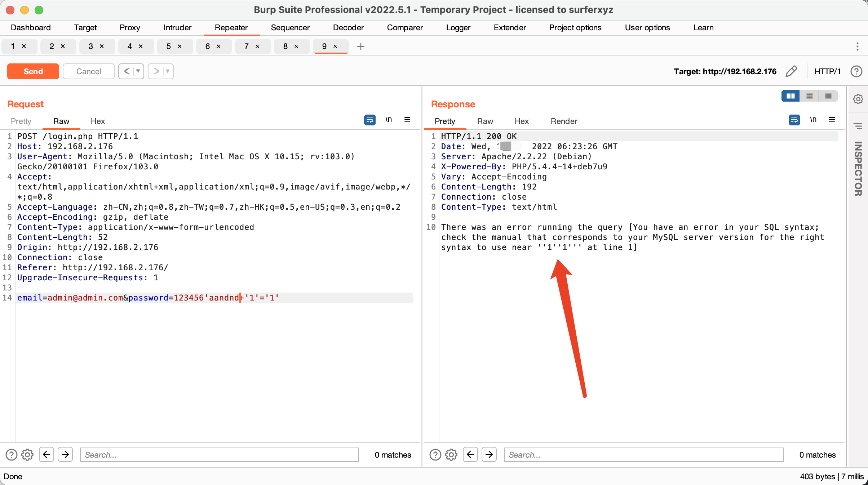Click the Send button
The height and width of the screenshot is (485, 868).
click(33, 71)
